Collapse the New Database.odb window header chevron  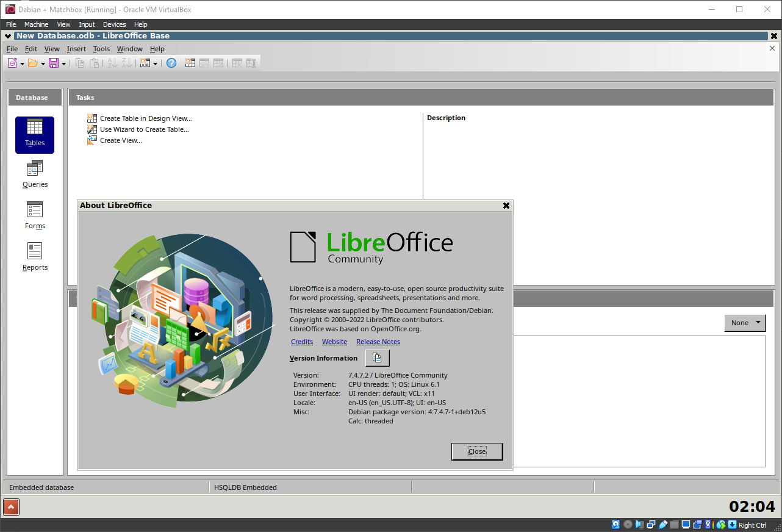[7, 36]
